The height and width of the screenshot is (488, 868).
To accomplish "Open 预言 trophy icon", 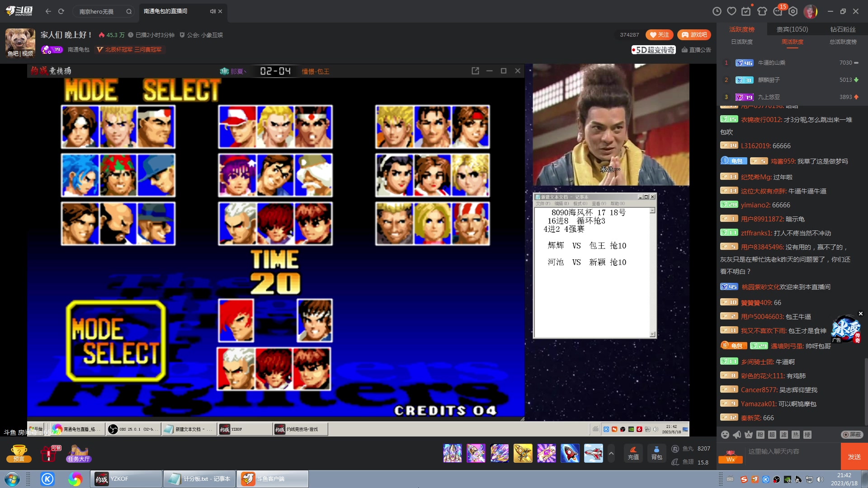I will point(19,453).
